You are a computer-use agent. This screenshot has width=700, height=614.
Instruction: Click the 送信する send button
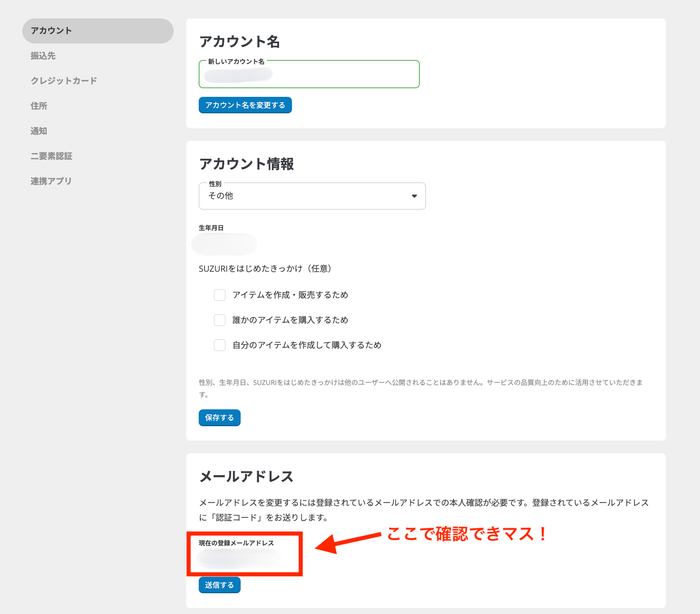(x=219, y=585)
